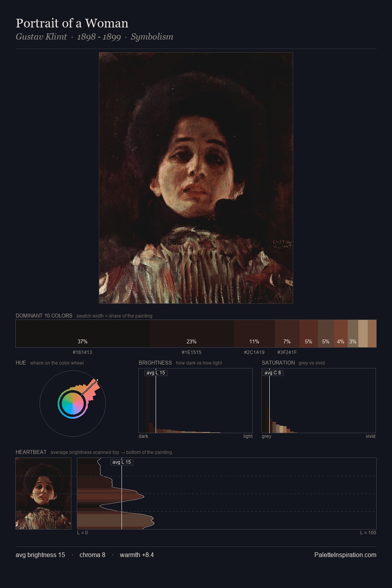Click the Heartbeat brightness curve chart

click(227, 494)
